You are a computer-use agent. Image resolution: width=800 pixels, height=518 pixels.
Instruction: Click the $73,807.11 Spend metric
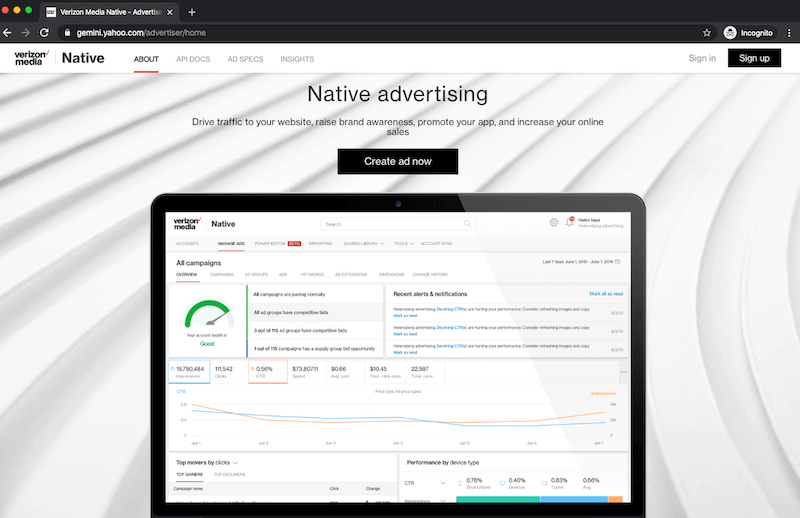(x=305, y=372)
